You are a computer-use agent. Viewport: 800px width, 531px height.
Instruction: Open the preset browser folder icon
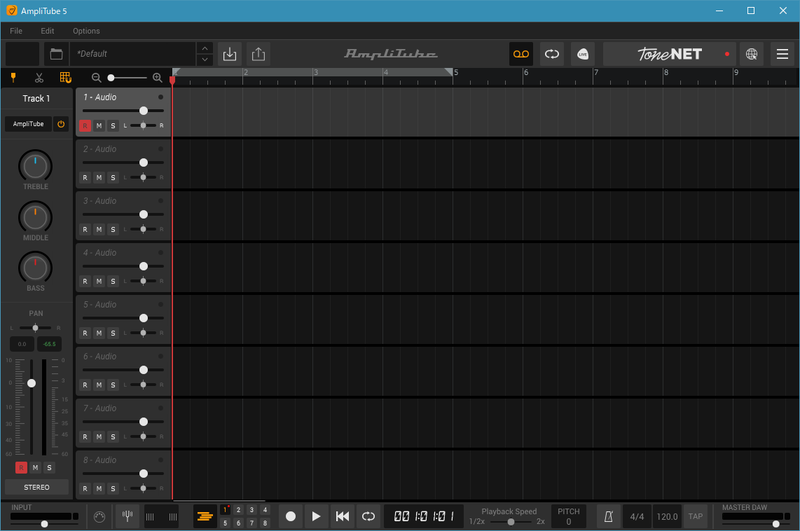point(56,54)
